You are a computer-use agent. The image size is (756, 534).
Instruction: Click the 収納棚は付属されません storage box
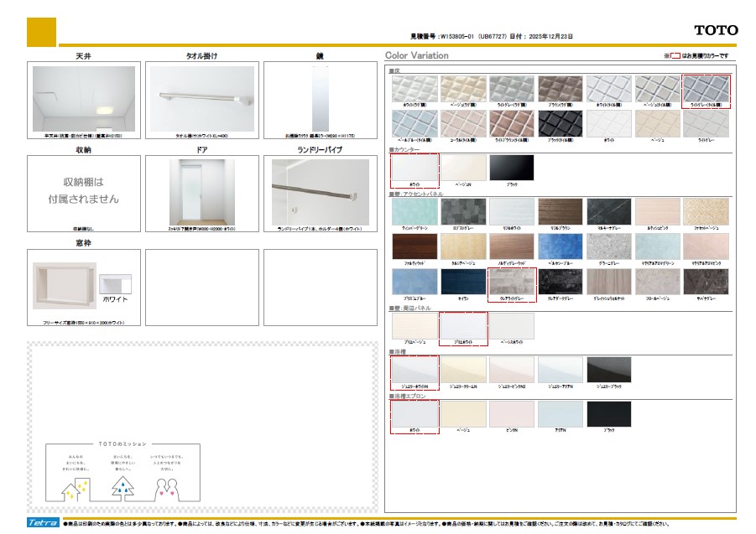tap(83, 190)
